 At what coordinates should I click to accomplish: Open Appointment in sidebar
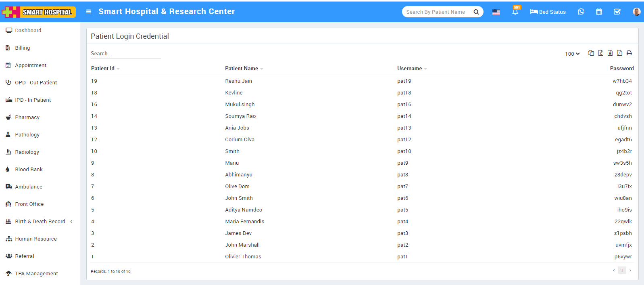click(x=31, y=65)
